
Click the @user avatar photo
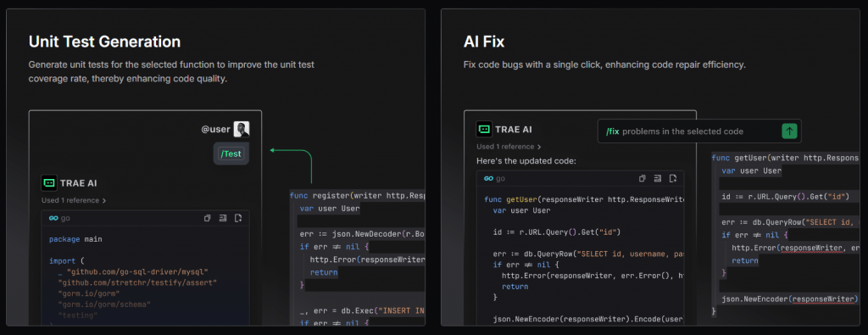(x=242, y=129)
